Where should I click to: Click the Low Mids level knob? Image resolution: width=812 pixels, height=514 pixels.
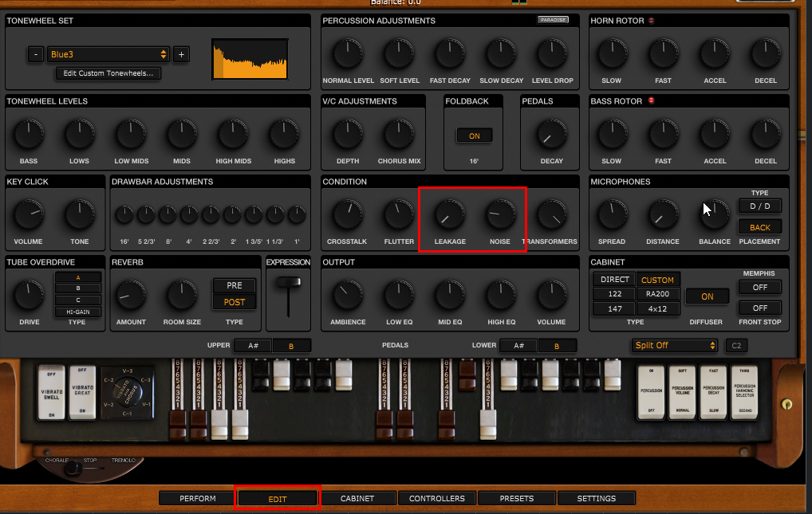[x=131, y=134]
